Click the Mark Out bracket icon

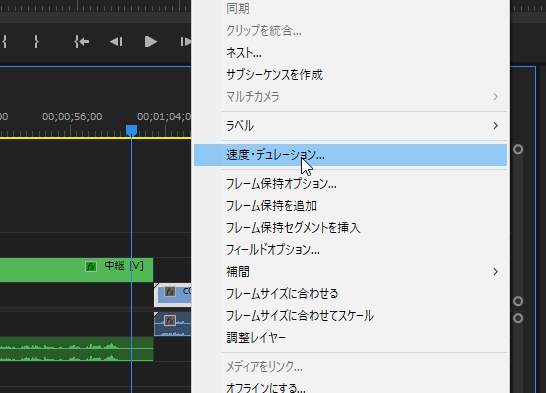coord(36,42)
